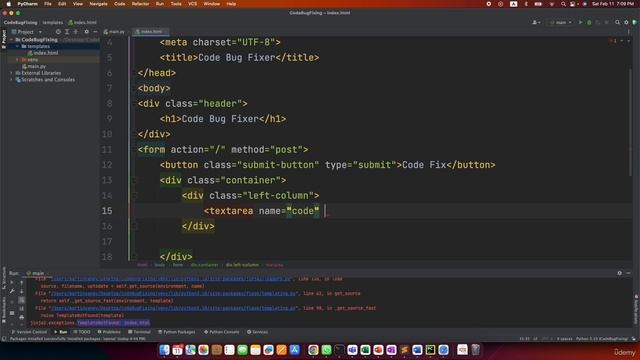
Task: Open Python Console tool window
Action: pyautogui.click(x=222, y=332)
